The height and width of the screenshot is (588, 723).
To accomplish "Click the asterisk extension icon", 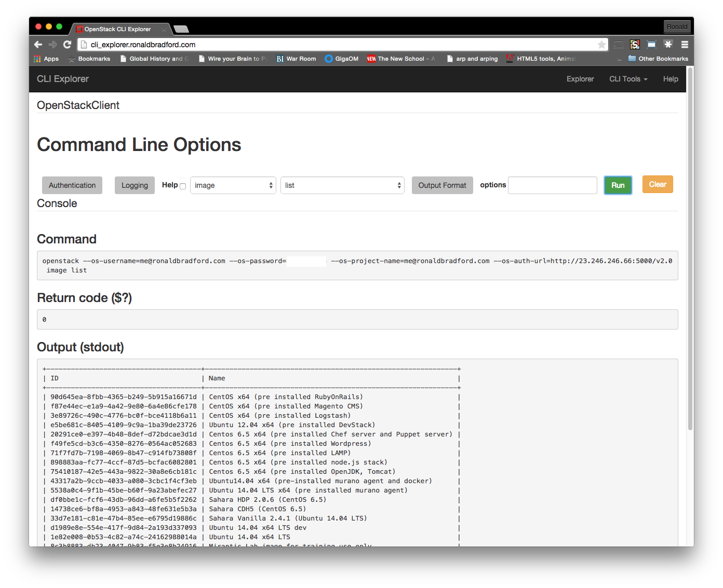I will tap(668, 45).
